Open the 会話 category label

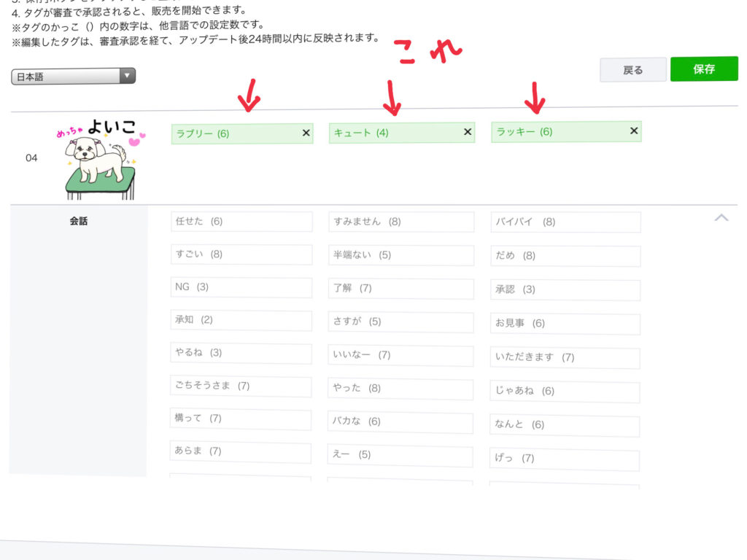(78, 221)
